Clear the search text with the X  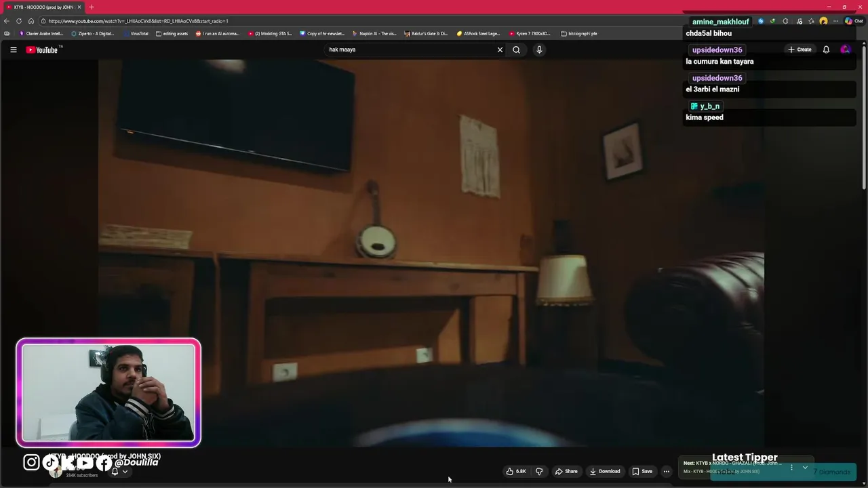tap(500, 49)
